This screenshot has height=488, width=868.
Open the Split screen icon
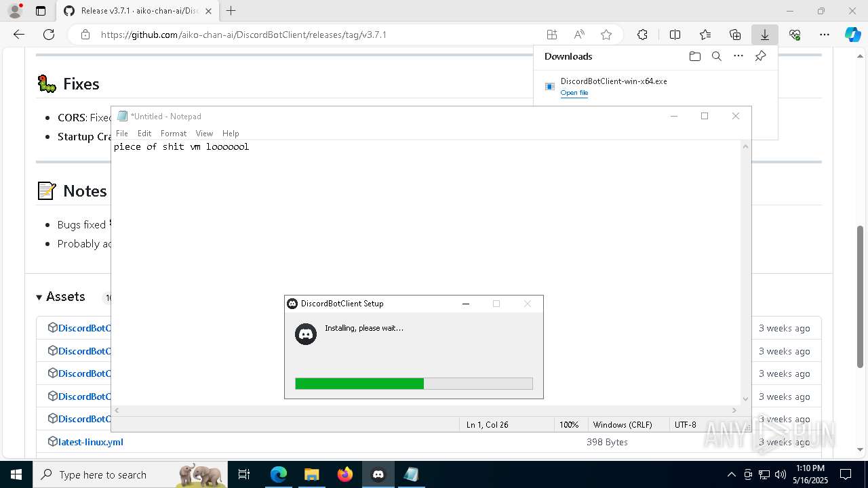coord(675,35)
